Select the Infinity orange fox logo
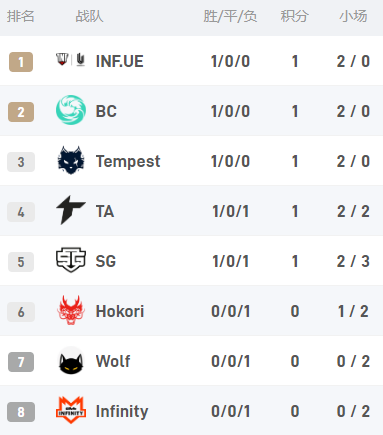Viewport: 383px width, 435px height. [x=71, y=410]
